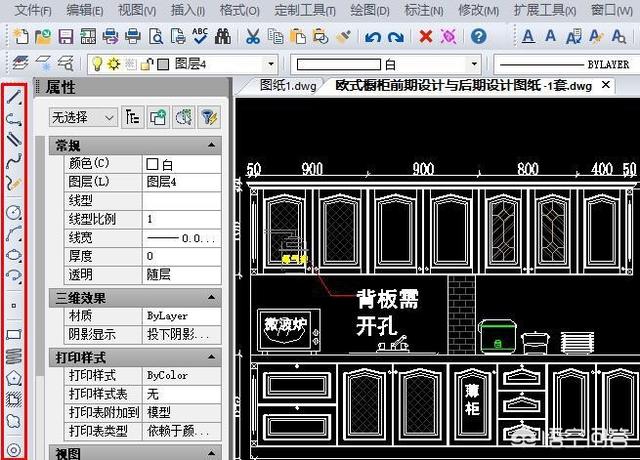The width and height of the screenshot is (640, 460).
Task: Toggle layer freeze sun icon for 图层4
Action: click(113, 64)
